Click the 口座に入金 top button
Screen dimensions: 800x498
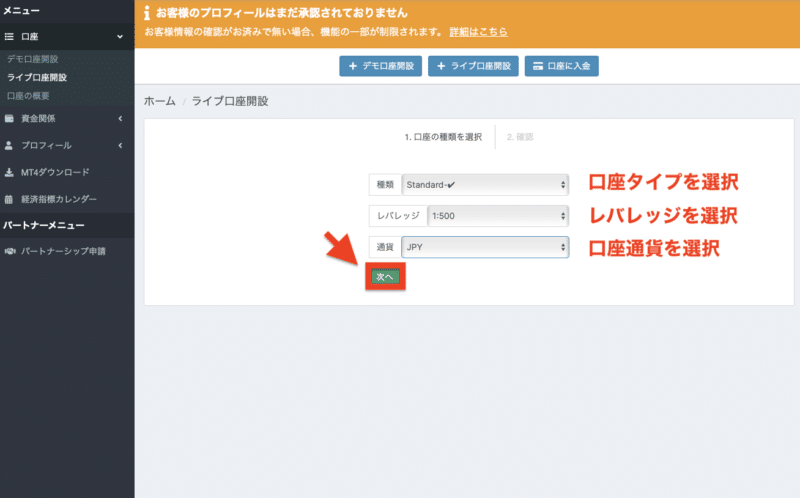(x=562, y=66)
